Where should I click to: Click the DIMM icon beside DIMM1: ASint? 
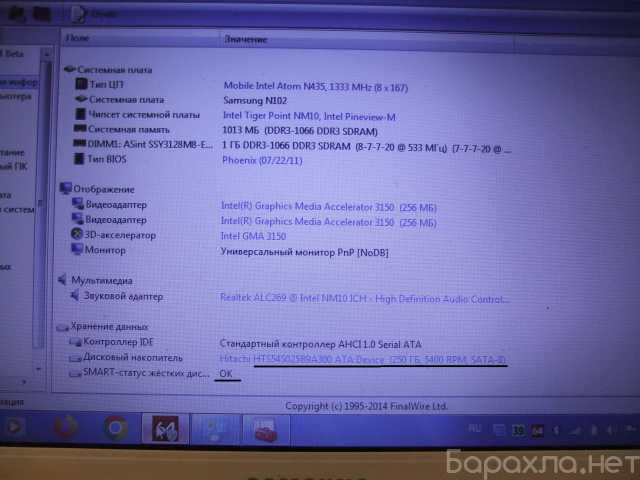(x=79, y=144)
